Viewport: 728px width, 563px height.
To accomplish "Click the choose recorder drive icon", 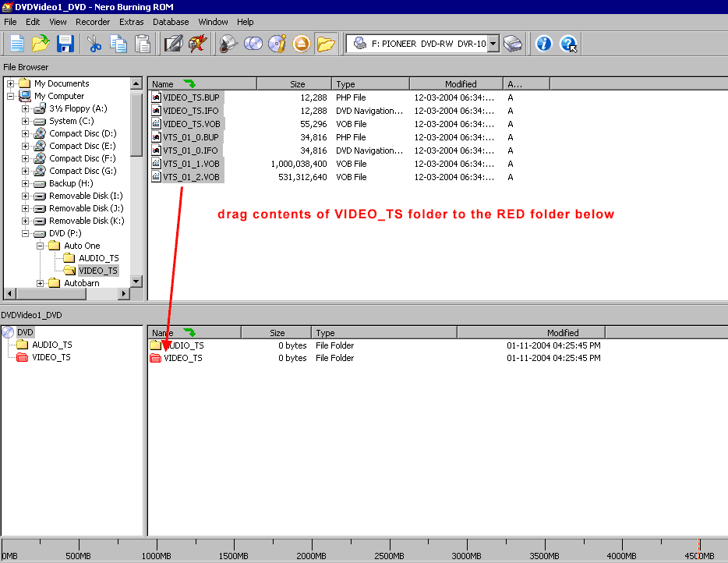I will coord(513,44).
